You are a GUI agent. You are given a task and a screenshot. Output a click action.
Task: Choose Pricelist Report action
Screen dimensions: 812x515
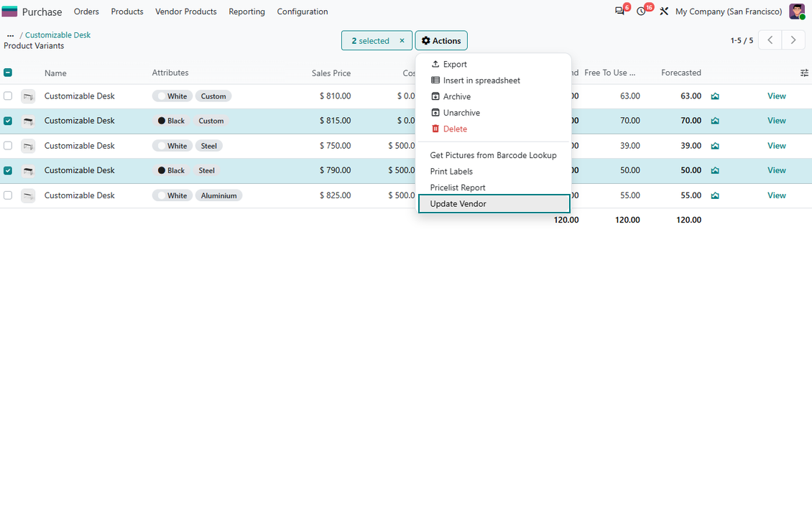click(x=494, y=187)
